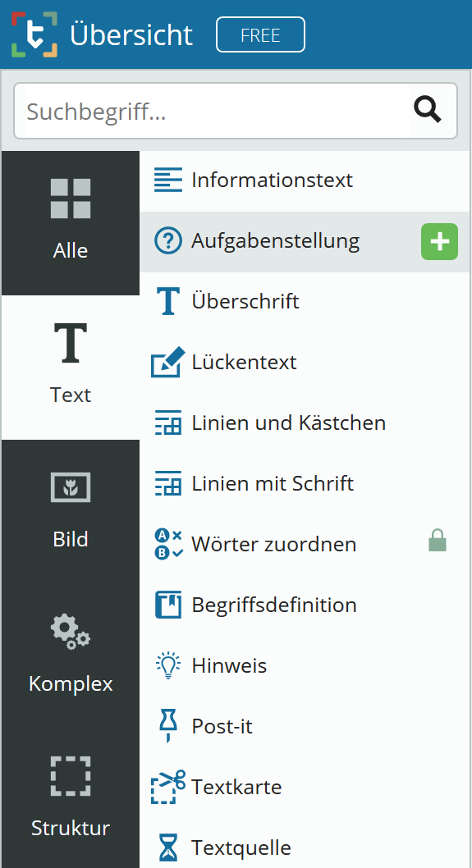Choose the Informationstext element
Screen dimensions: 472x868
[305, 181]
